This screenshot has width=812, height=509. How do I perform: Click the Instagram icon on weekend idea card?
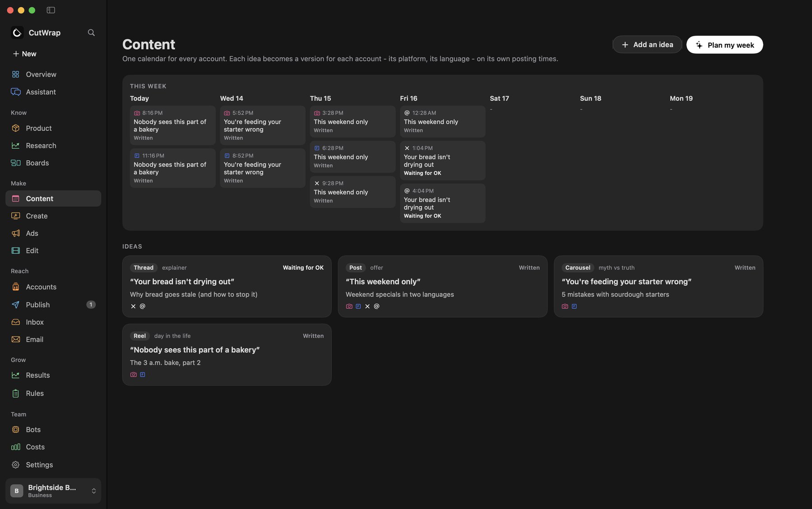349,306
